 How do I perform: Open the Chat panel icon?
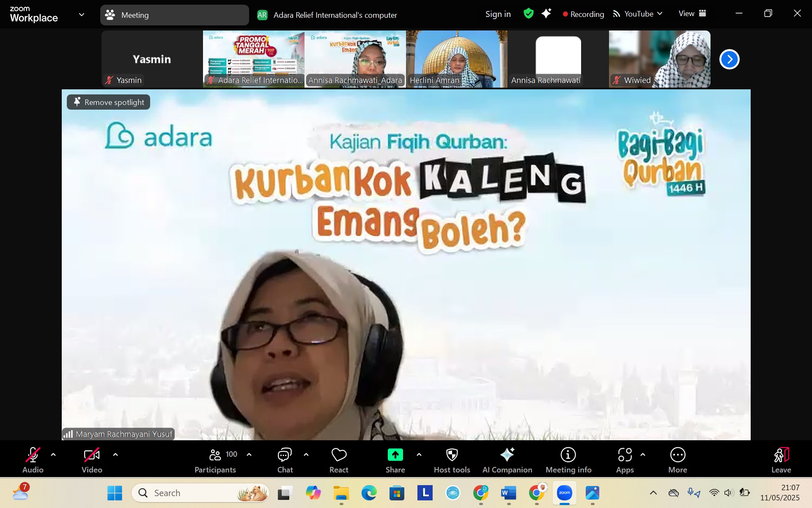(285, 455)
